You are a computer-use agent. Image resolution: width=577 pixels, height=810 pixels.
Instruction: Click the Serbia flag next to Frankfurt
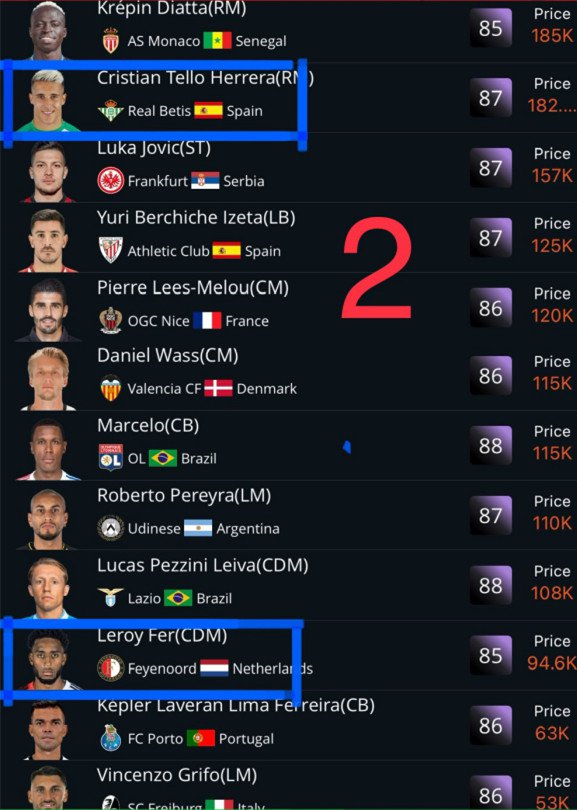[205, 180]
